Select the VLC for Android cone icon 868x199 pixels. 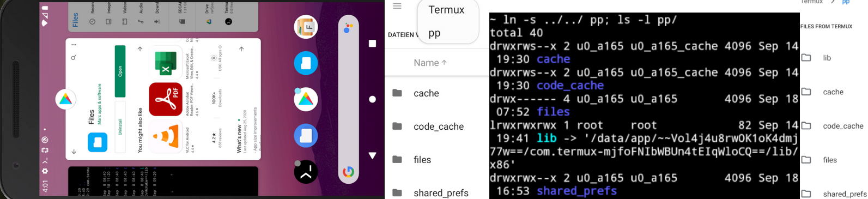click(x=166, y=137)
